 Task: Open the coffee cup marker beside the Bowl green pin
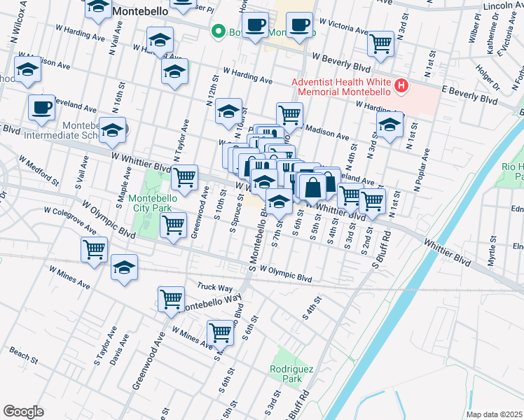tap(255, 28)
